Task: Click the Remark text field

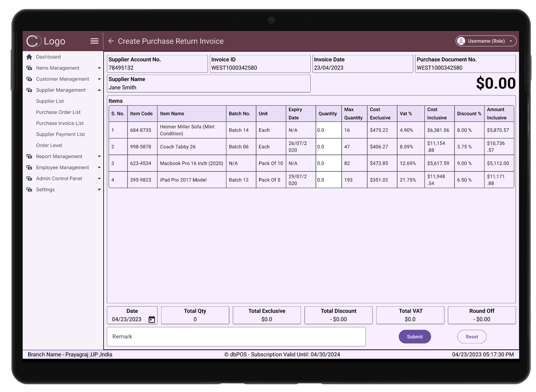Action: tap(236, 336)
